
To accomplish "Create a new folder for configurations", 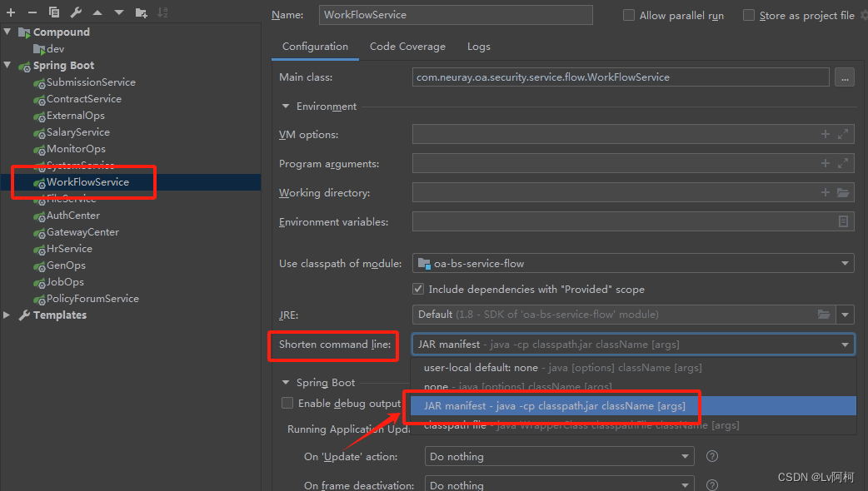I will (x=139, y=12).
